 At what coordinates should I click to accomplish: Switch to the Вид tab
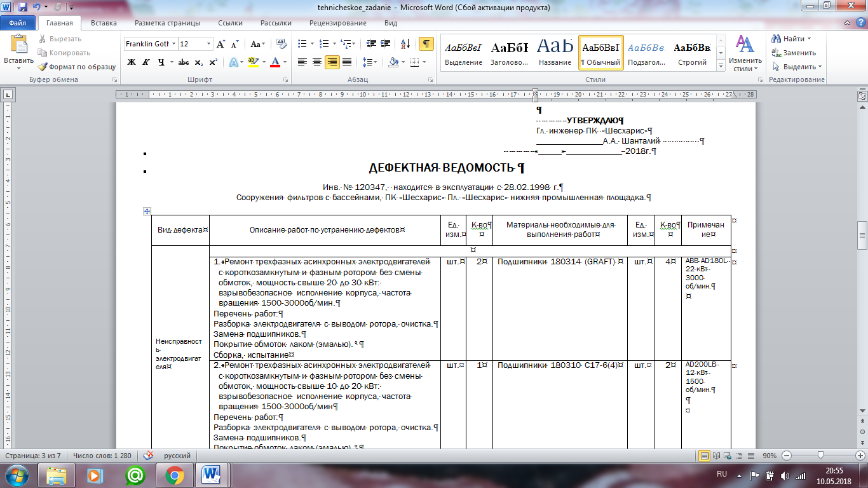click(391, 23)
